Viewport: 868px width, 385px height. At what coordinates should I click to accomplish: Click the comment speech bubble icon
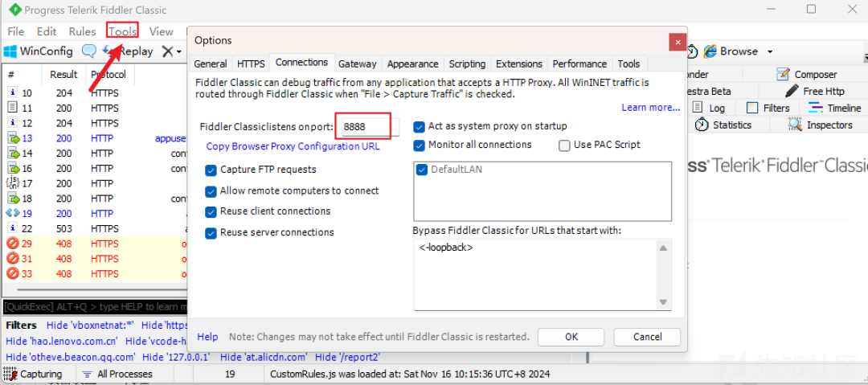pos(89,51)
